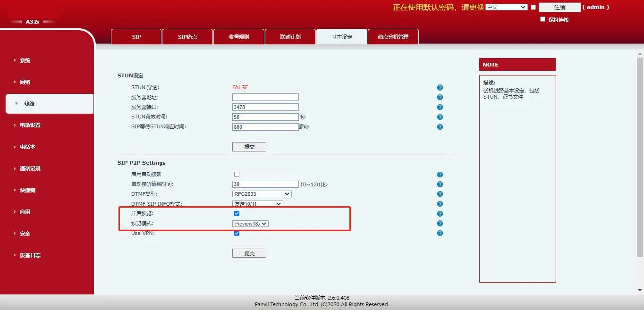Click help icon next to 开启预览

440,213
